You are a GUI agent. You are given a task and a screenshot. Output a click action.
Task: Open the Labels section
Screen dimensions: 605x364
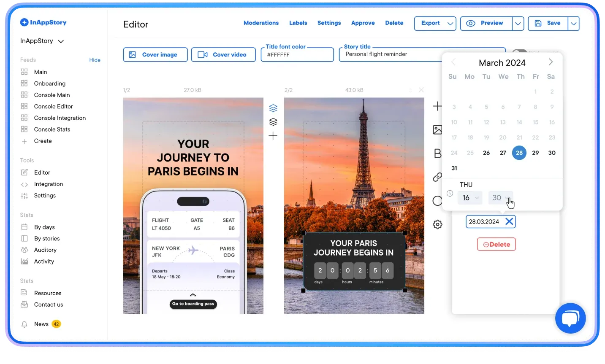tap(298, 23)
